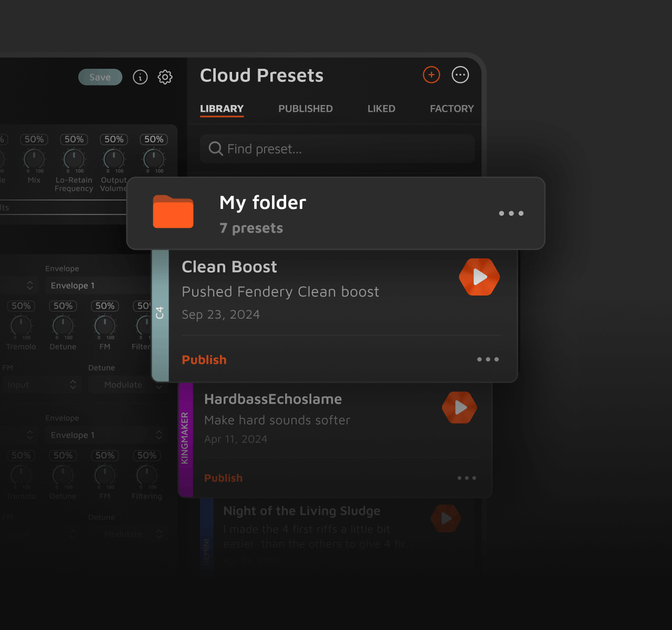Expand the upper Envelope 1 dropdown
The width and height of the screenshot is (672, 630).
point(95,286)
